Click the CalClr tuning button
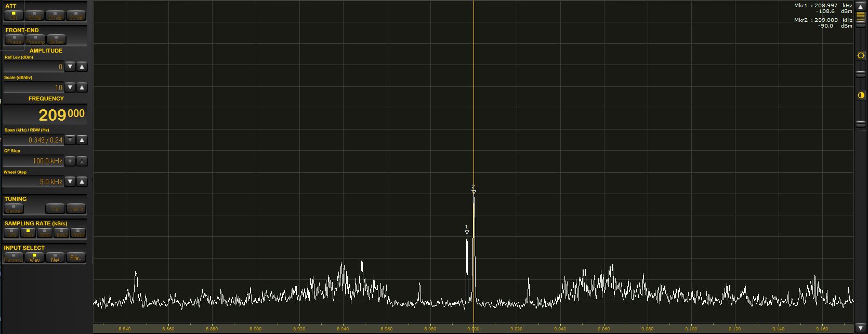 click(x=76, y=209)
